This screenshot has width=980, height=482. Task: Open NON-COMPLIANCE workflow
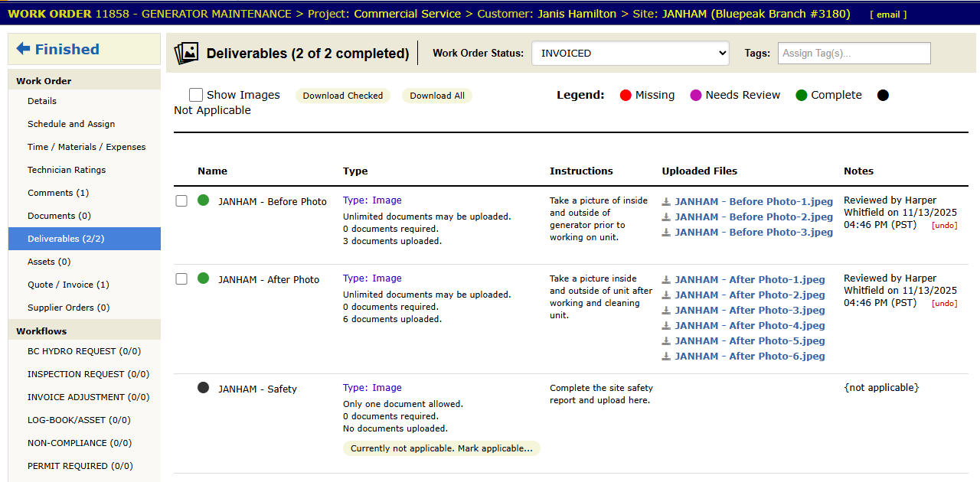click(x=84, y=443)
